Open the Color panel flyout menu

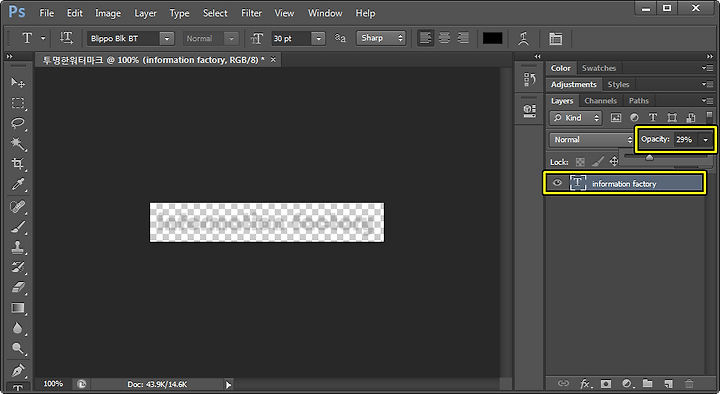(x=707, y=68)
